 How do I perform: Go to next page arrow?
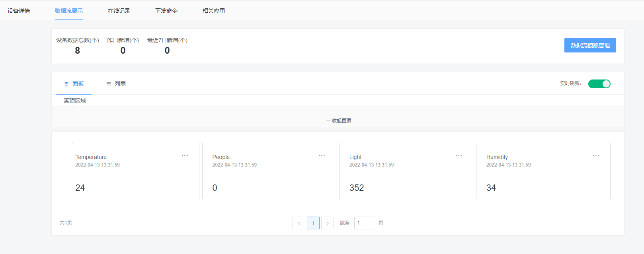click(x=328, y=223)
